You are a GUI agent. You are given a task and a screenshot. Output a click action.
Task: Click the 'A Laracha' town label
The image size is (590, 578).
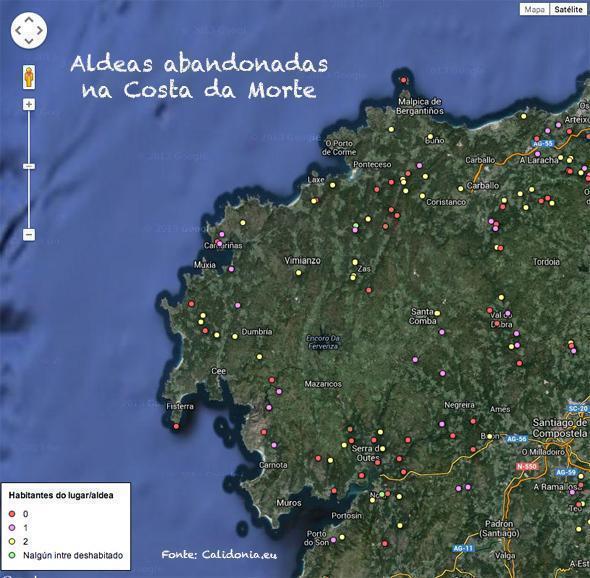[x=538, y=160]
